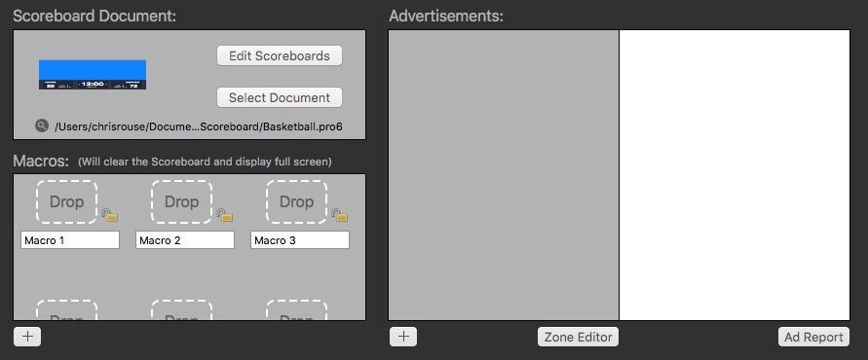Click the magnifier icon beside Basketball.pro6 path
This screenshot has width=868, height=360.
pos(42,126)
